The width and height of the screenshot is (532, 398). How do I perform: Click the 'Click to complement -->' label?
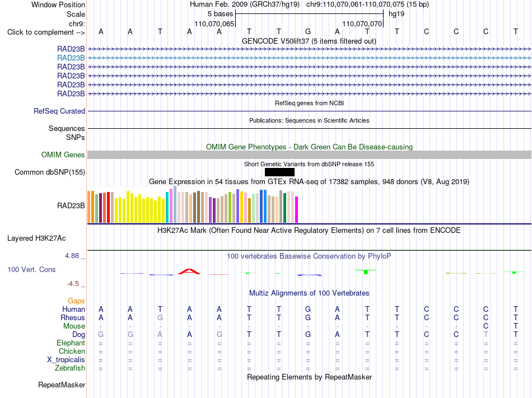(x=46, y=32)
